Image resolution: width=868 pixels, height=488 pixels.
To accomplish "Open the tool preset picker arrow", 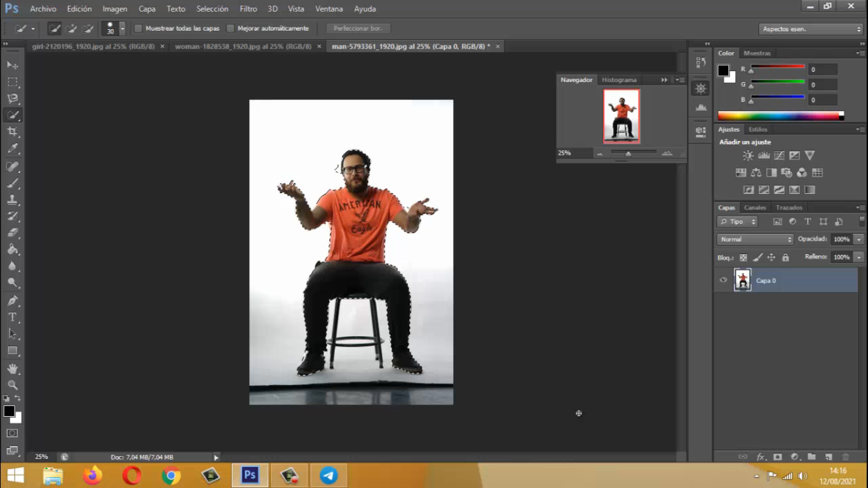I will coord(33,29).
